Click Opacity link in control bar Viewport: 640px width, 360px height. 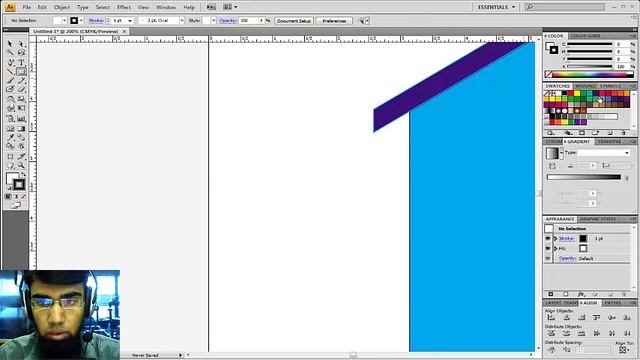tap(227, 20)
